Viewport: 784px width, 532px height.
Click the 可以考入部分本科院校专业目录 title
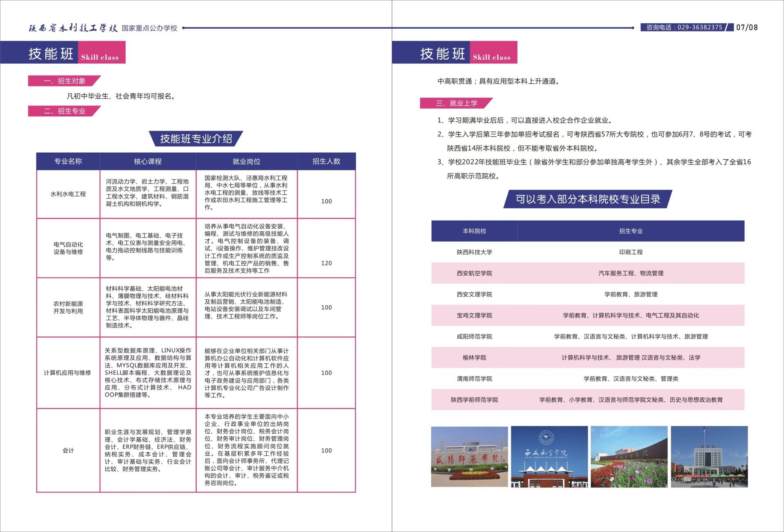[x=588, y=199]
